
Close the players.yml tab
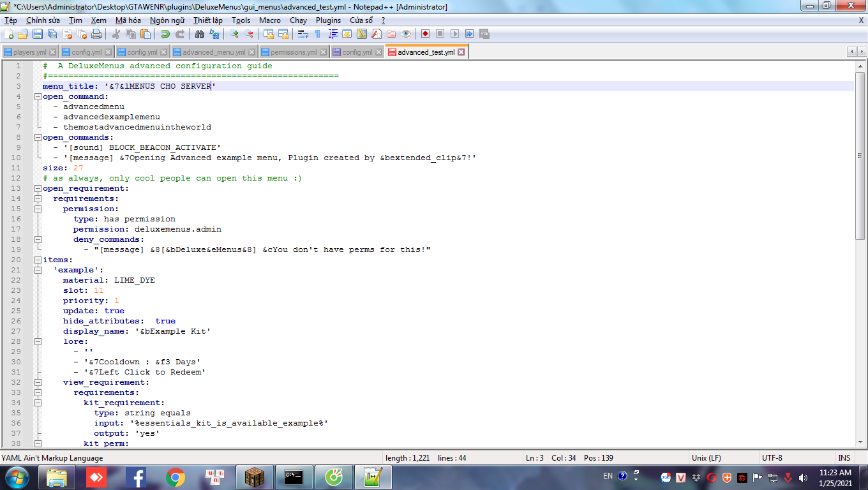[52, 52]
